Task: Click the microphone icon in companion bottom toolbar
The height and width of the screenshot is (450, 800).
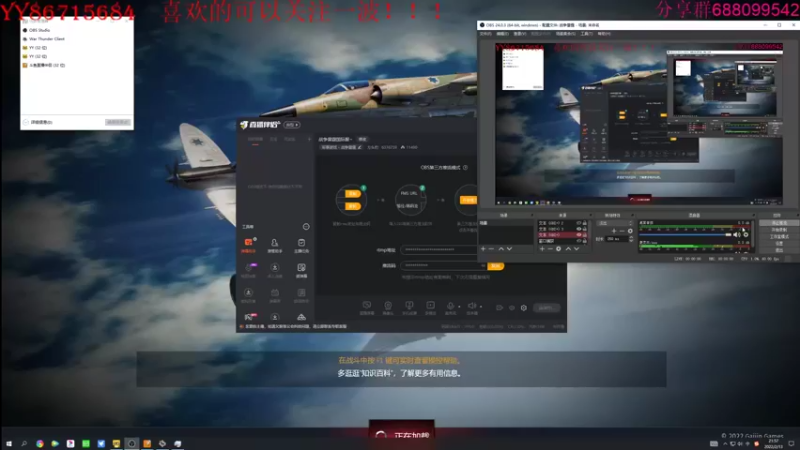Action: click(451, 306)
